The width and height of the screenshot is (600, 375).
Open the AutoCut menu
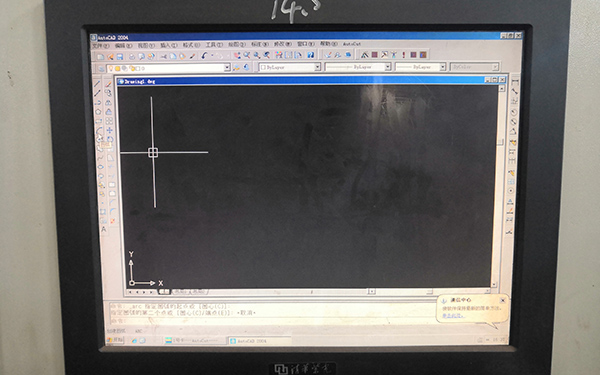click(x=351, y=44)
